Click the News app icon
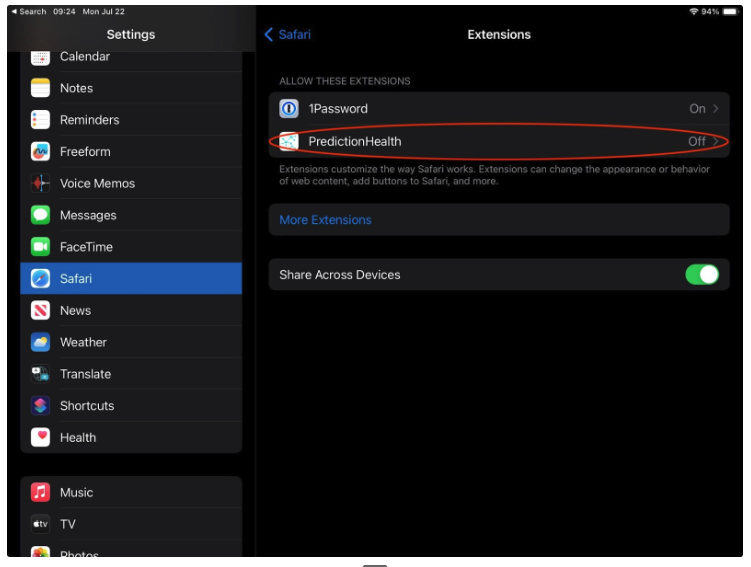 click(x=40, y=310)
